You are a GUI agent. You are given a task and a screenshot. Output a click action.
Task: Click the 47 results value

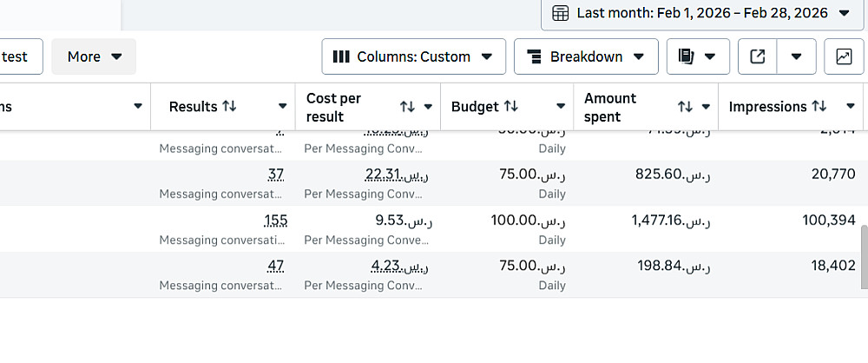(276, 266)
